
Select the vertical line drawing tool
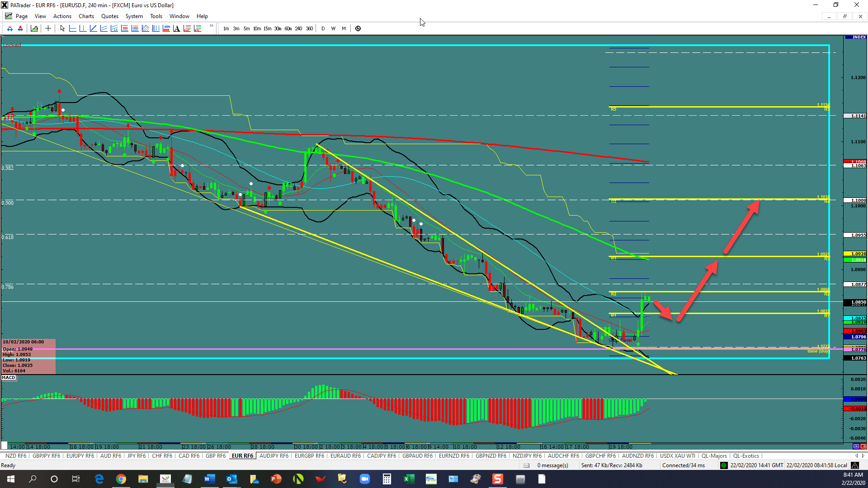(83, 28)
